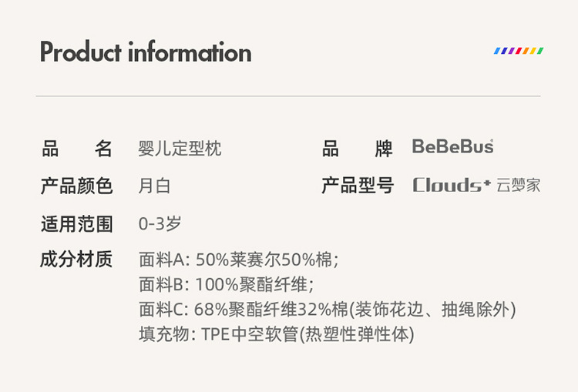Click the 产品颜色 label
Screen dimensions: 578x392
click(x=76, y=186)
